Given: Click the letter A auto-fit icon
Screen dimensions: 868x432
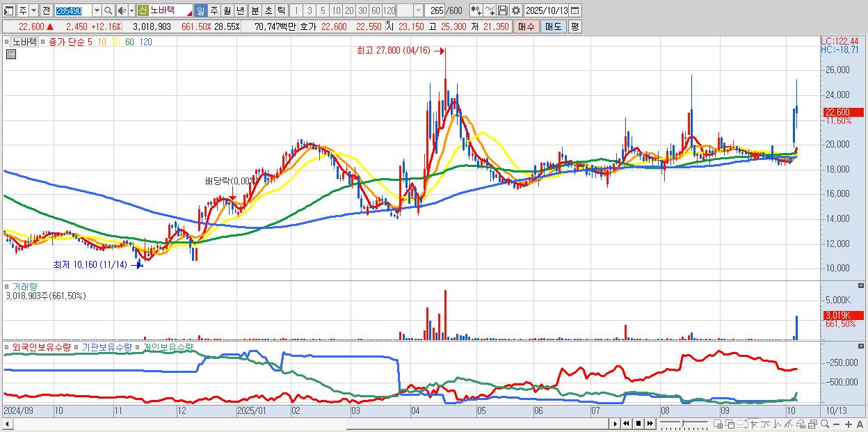Looking at the screenshot, I should tap(860, 424).
